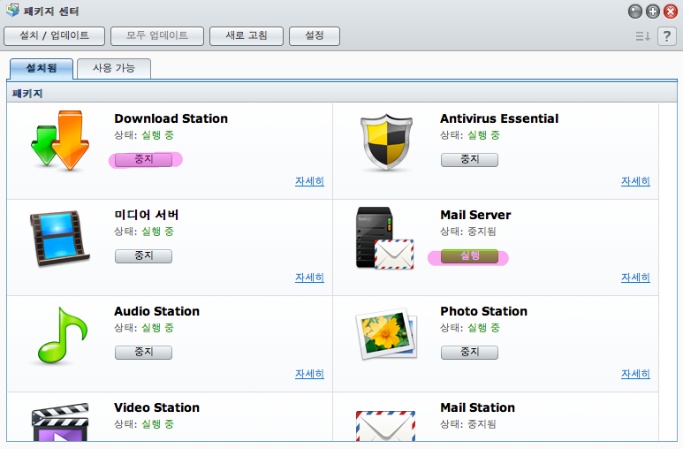Screen dimensions: 683x449
Task: Close the 패키지 센터 window
Action: click(670, 11)
